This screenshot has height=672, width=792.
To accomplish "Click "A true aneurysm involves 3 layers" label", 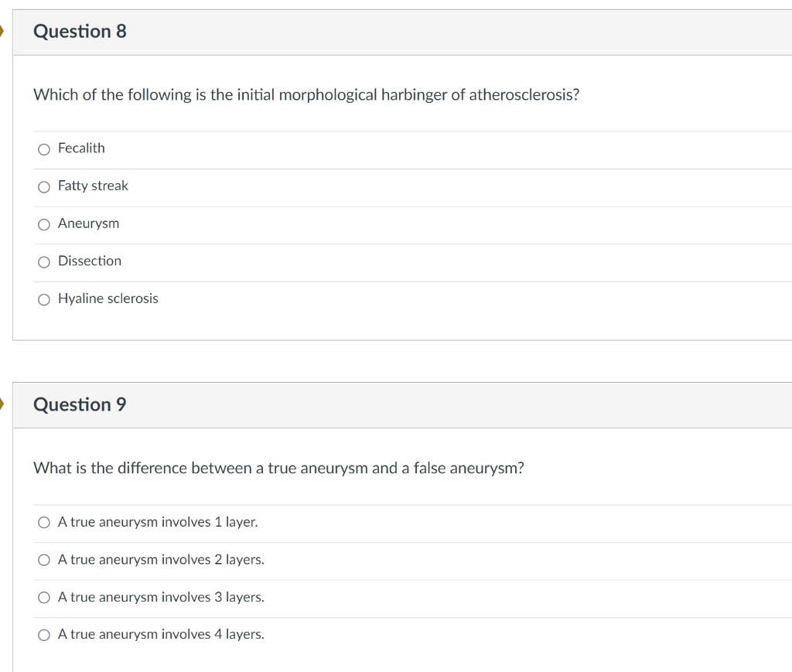I will [161, 597].
